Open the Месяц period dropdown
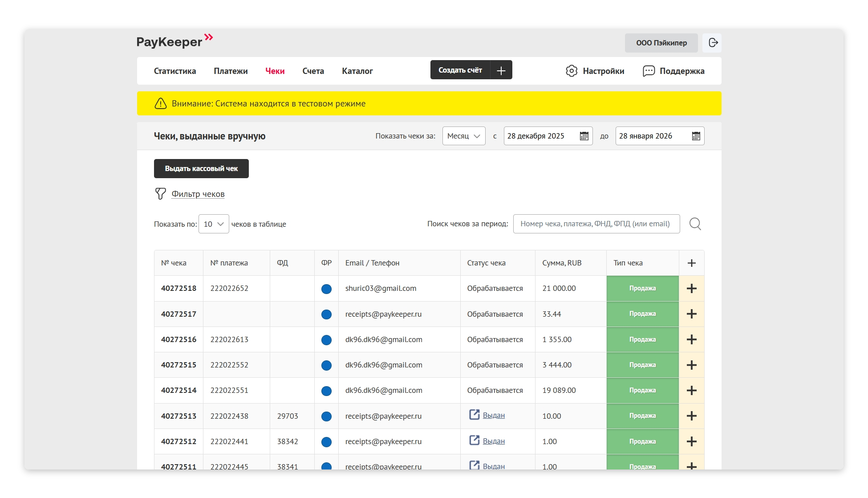The image size is (868, 498). [x=463, y=136]
